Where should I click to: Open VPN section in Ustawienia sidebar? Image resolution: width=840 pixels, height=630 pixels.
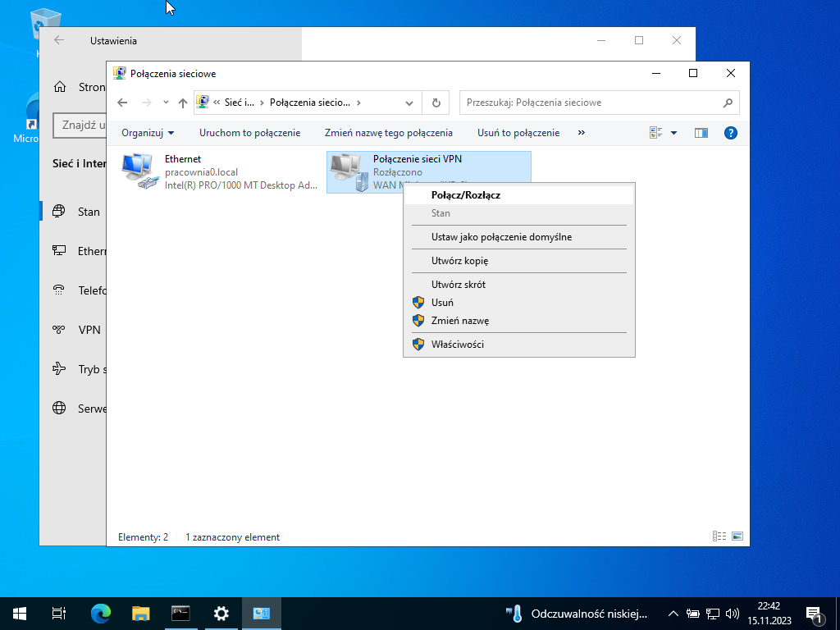pos(75,330)
